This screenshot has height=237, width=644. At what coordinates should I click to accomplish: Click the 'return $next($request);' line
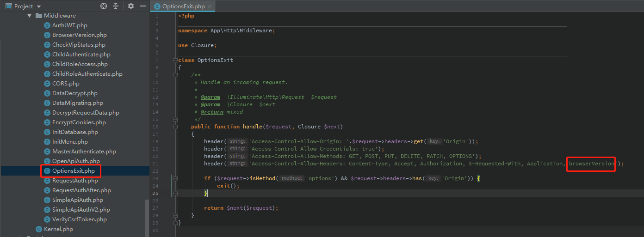241,208
